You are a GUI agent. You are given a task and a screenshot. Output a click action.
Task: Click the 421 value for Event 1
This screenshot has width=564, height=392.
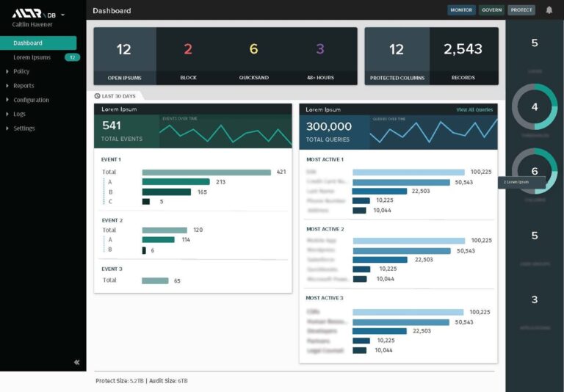[x=281, y=172]
